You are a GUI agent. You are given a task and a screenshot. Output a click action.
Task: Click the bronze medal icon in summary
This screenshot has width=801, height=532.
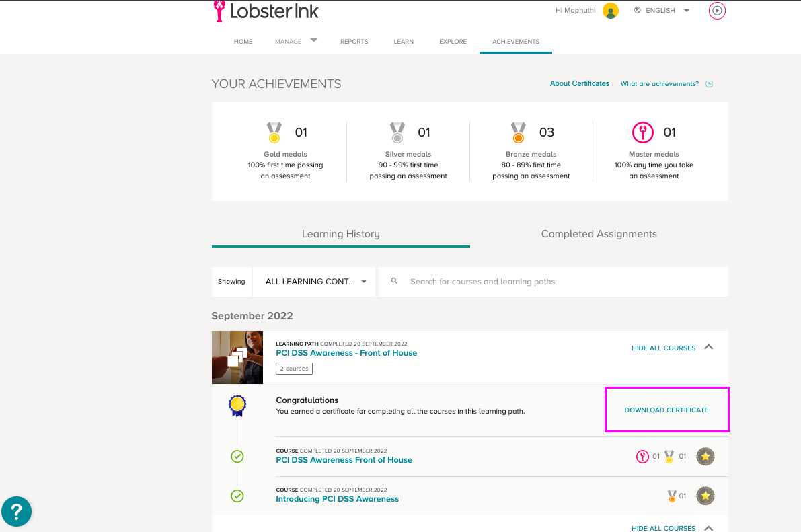pyautogui.click(x=518, y=132)
